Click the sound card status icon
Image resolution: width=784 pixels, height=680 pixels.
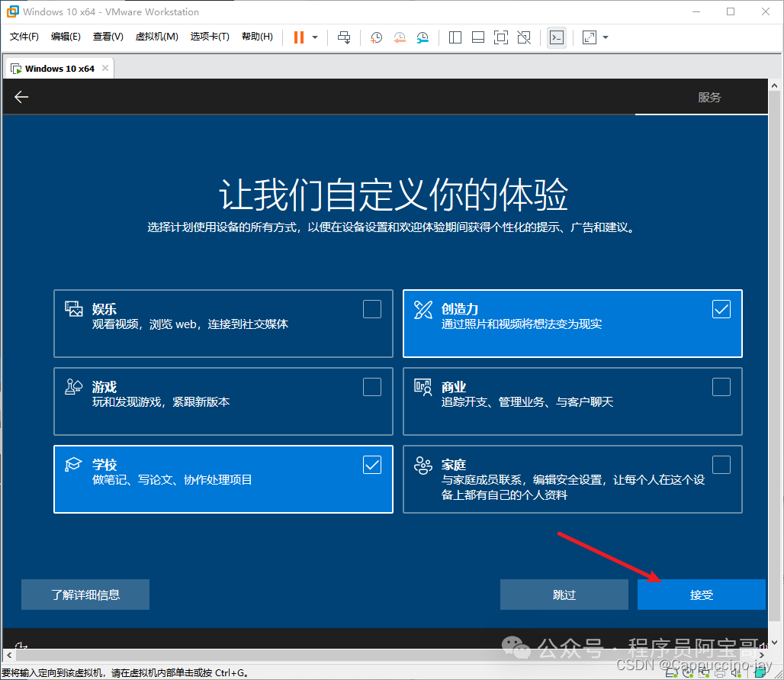point(736,673)
